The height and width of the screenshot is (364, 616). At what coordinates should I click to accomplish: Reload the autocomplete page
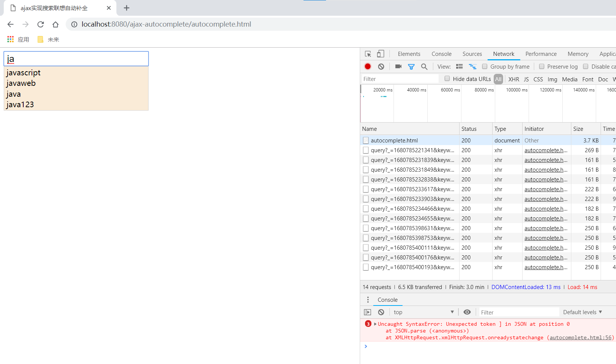(41, 24)
